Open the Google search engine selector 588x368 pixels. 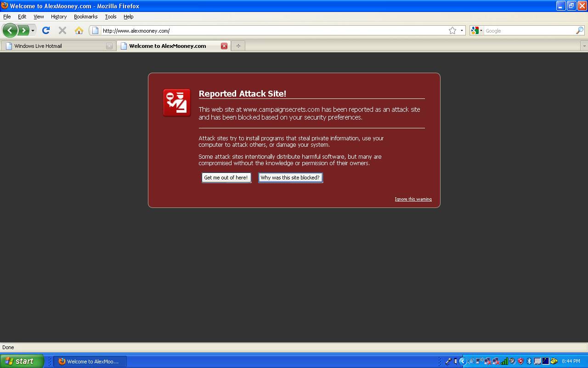click(x=477, y=30)
